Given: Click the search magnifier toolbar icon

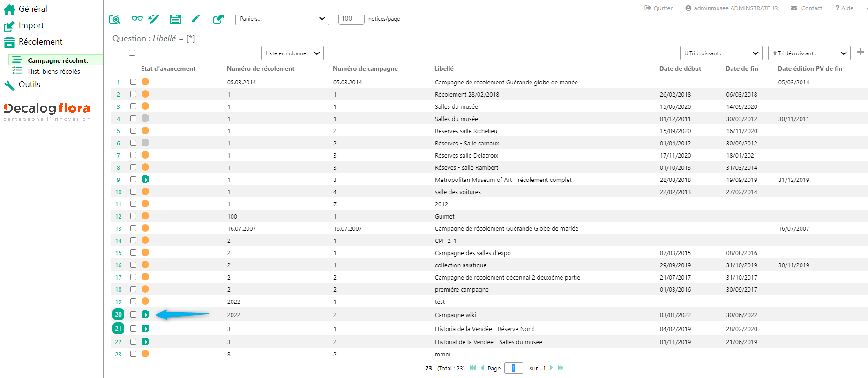Looking at the screenshot, I should [115, 19].
